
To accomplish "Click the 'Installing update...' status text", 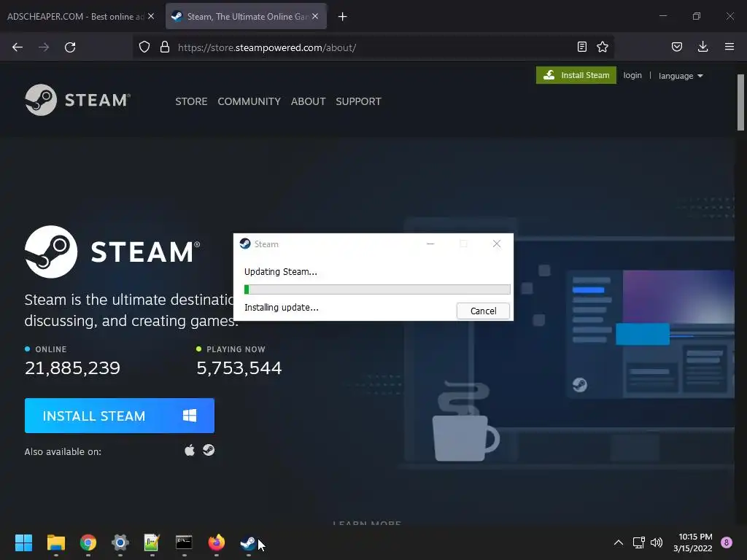I will pyautogui.click(x=282, y=308).
